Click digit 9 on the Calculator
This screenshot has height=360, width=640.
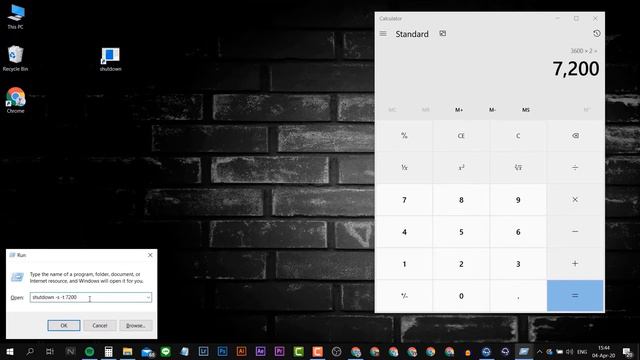[518, 200]
